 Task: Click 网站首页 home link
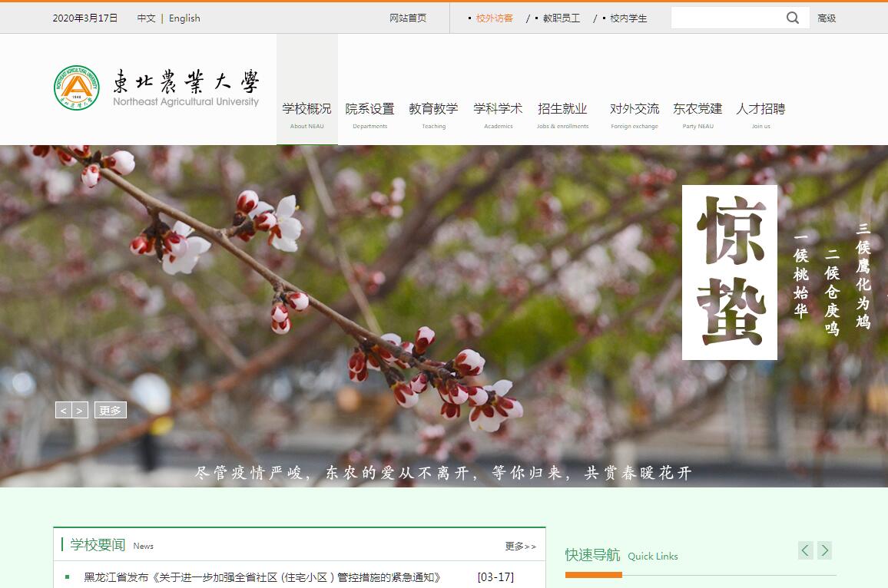(408, 18)
